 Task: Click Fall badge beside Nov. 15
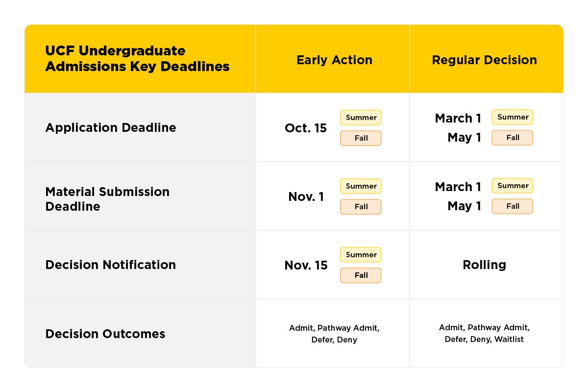(x=361, y=275)
